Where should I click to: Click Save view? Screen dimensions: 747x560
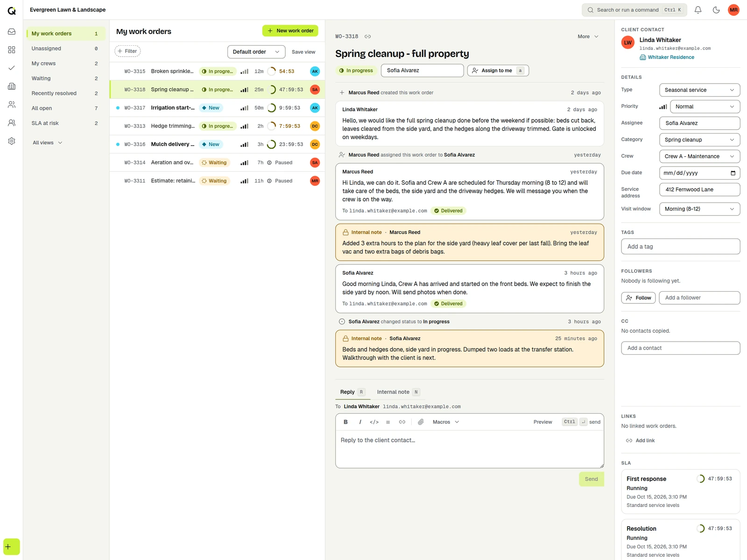(303, 52)
